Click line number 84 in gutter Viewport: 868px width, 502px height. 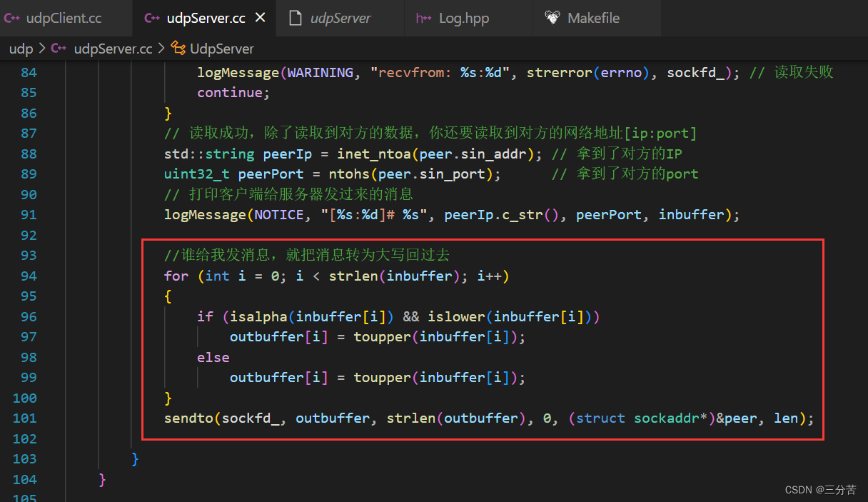coord(29,72)
